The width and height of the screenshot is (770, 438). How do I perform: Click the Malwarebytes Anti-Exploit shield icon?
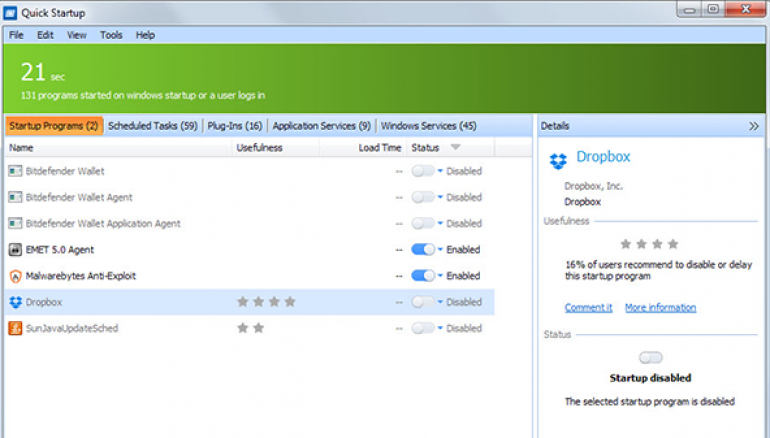[x=15, y=276]
